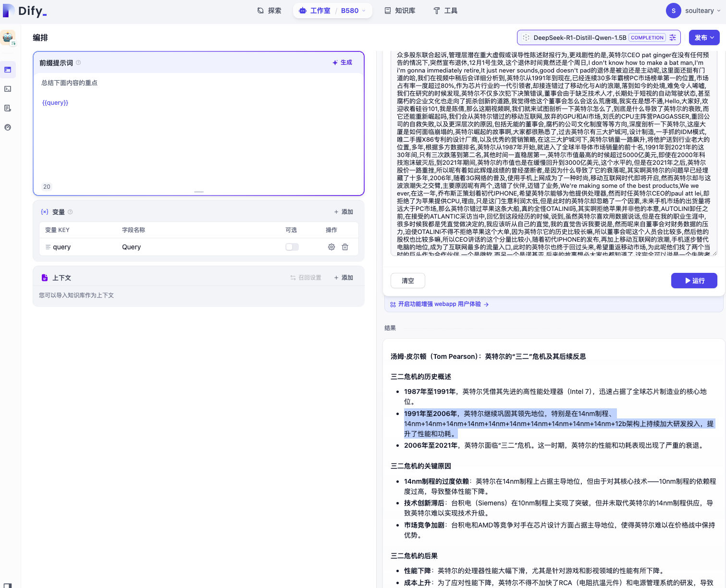
Task: Toggle the query variable optional switch
Action: [292, 247]
